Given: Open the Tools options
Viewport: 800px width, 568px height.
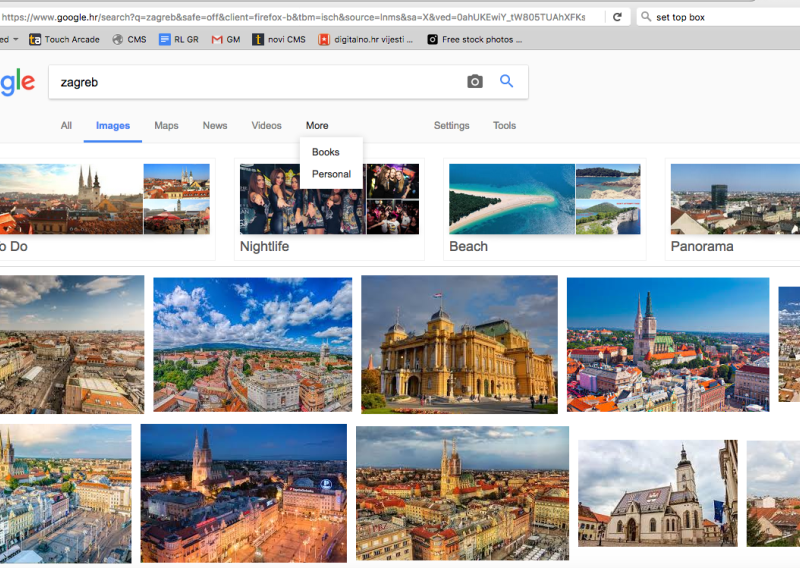Looking at the screenshot, I should click(x=504, y=126).
